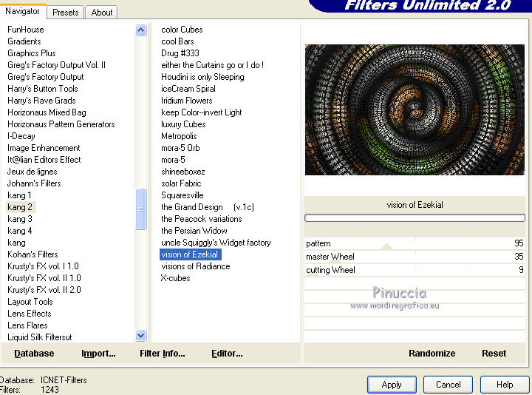The image size is (532, 395).
Task: Select the Drug #333 filter
Action: (x=180, y=53)
